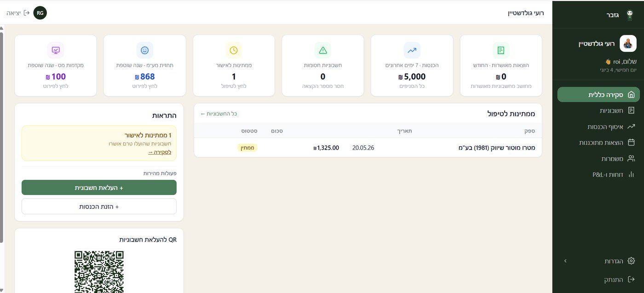Click the RG avatar in top bar

pyautogui.click(x=40, y=13)
